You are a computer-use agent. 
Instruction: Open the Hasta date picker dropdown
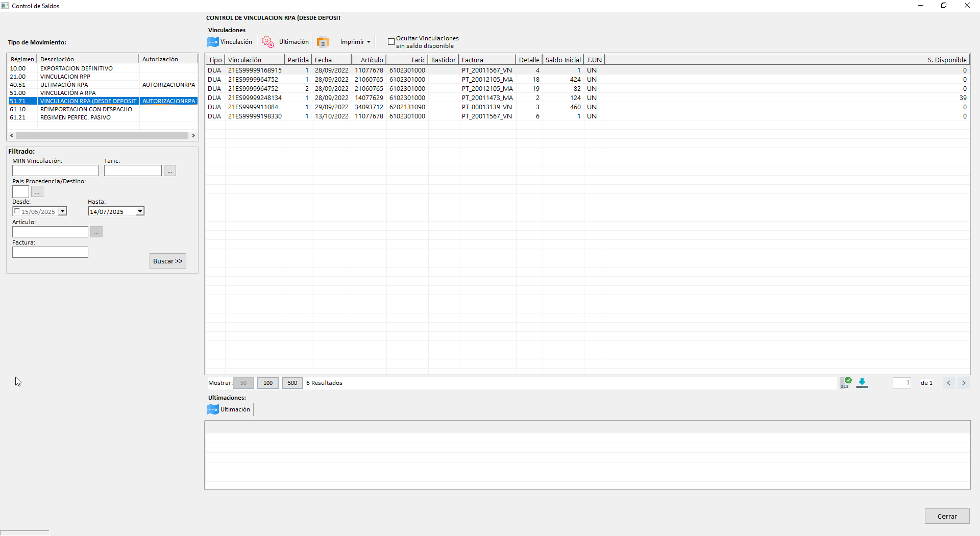(x=140, y=211)
